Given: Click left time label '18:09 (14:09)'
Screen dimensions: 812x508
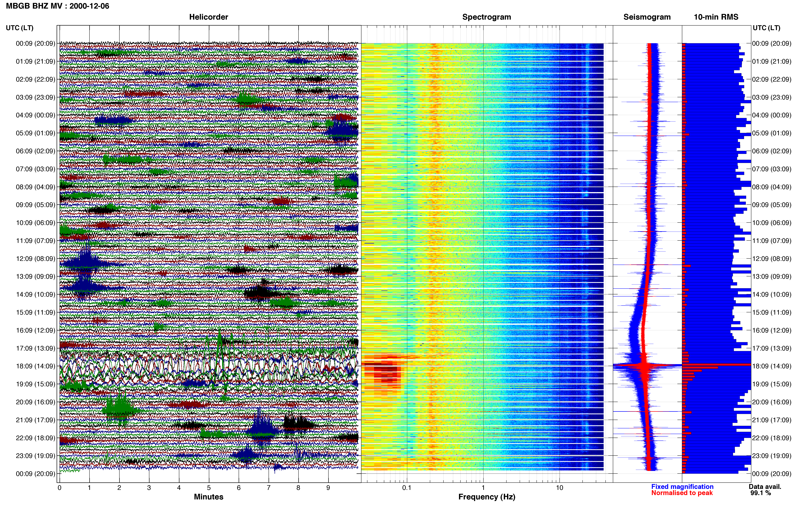Looking at the screenshot, I should [35, 366].
